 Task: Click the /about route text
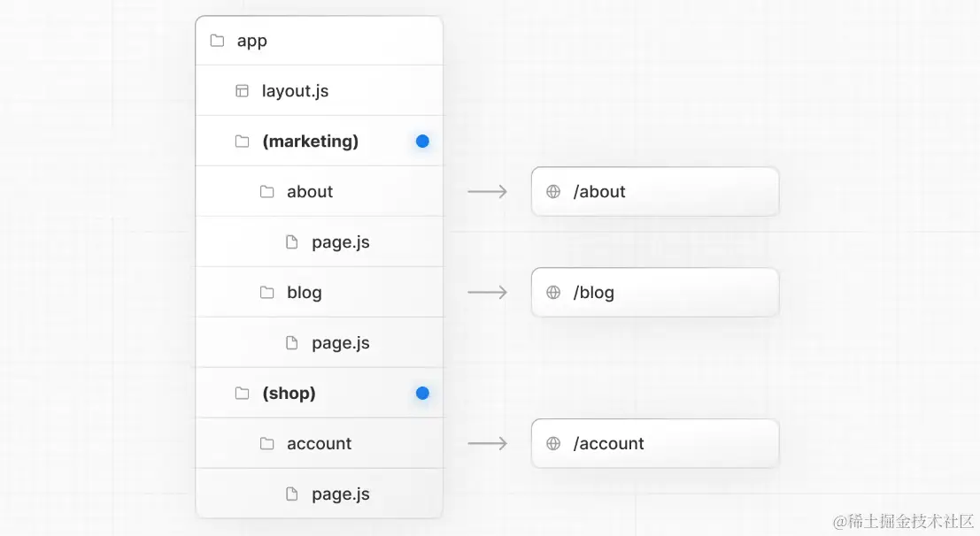599,192
